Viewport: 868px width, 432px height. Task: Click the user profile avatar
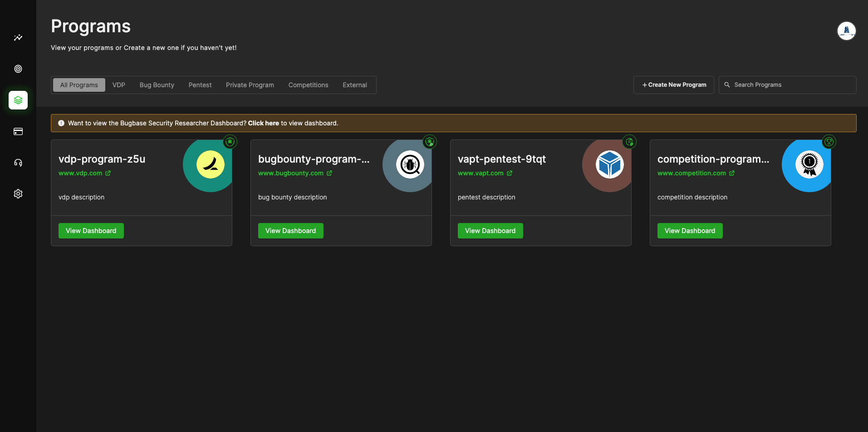(x=846, y=31)
